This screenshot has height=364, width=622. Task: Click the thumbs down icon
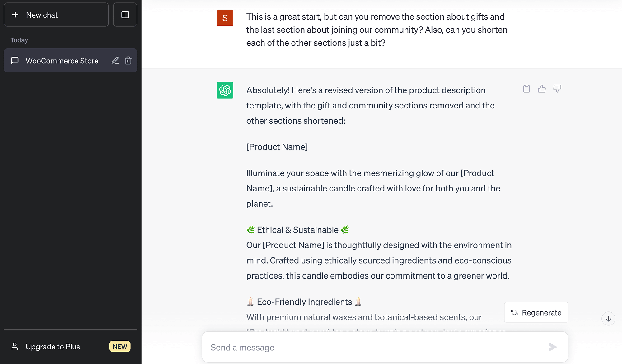click(557, 88)
